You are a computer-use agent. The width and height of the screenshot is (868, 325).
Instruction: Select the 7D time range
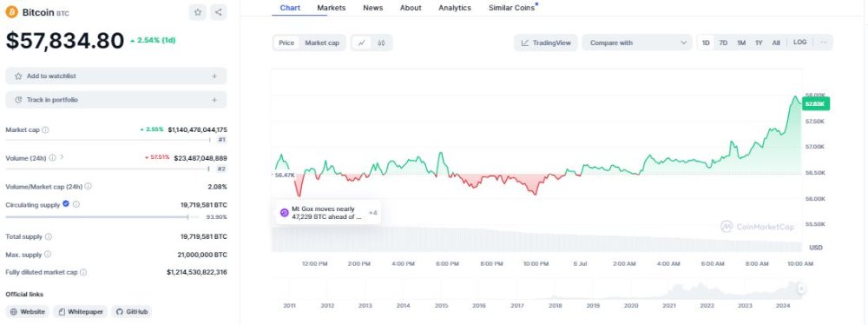723,43
